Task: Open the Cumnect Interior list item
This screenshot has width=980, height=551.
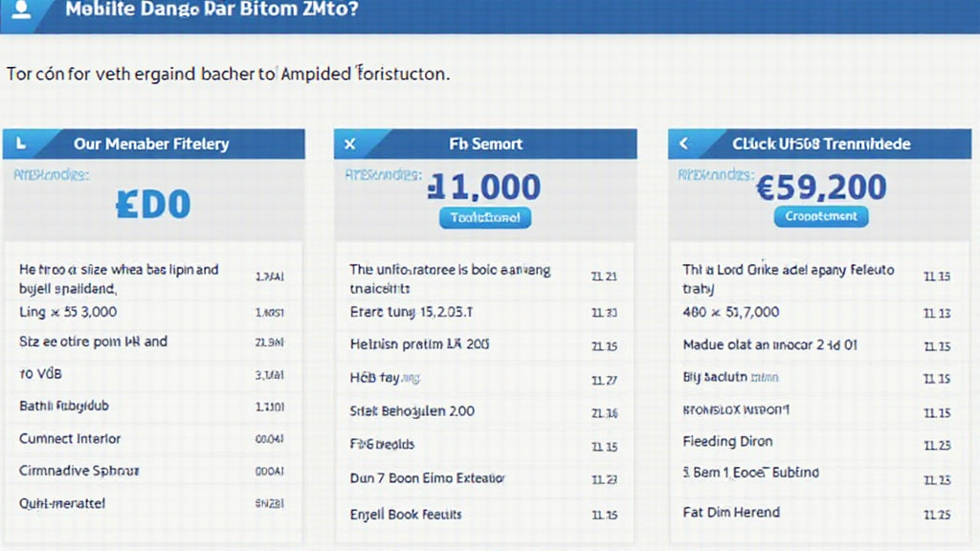Action: click(71, 439)
